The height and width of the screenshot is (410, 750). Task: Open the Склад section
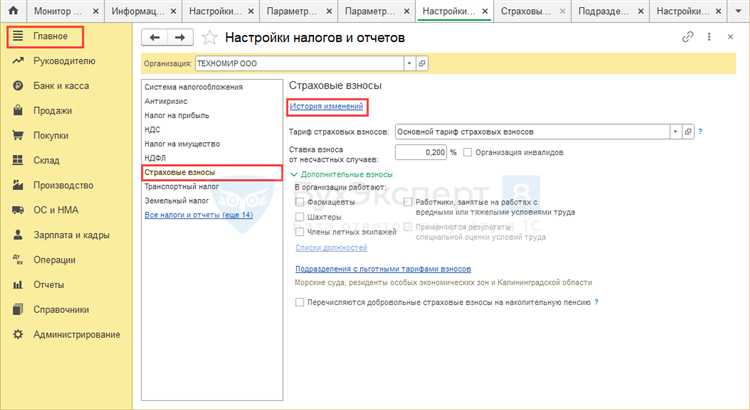(46, 160)
